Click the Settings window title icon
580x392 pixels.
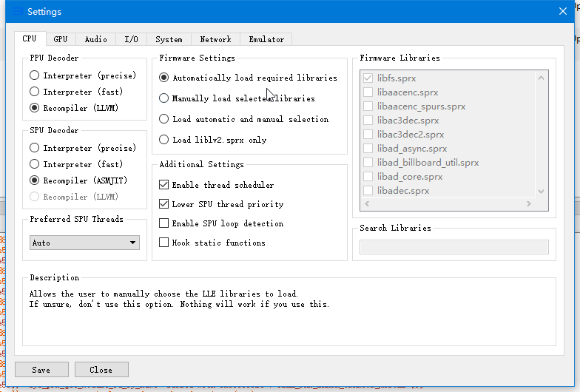click(18, 12)
